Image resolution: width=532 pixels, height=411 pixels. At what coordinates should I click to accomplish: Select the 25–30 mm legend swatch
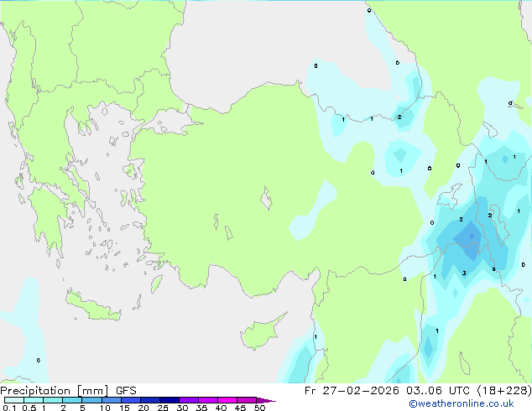coord(170,400)
